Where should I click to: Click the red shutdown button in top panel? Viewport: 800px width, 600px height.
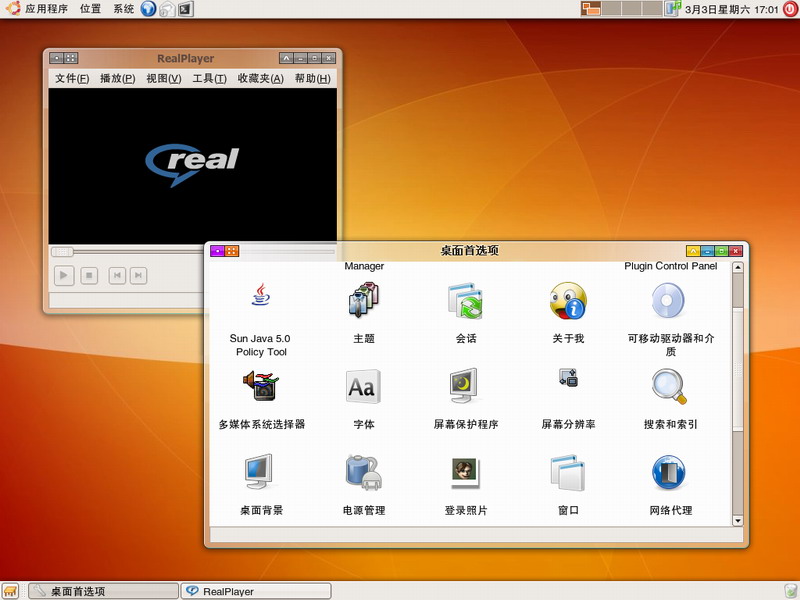click(790, 9)
